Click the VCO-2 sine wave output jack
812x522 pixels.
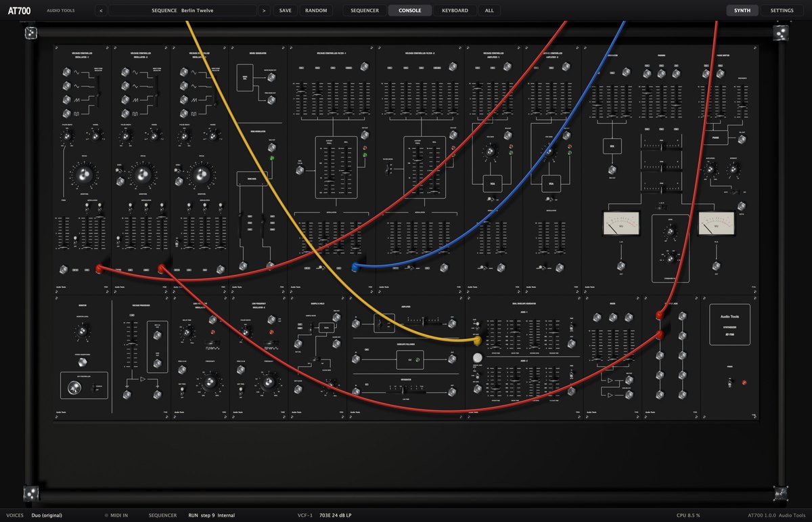click(x=126, y=73)
